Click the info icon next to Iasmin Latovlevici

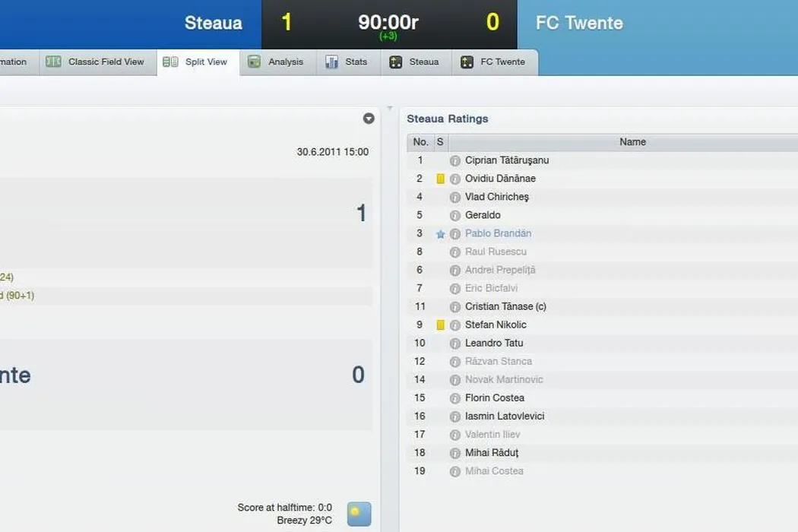[455, 416]
